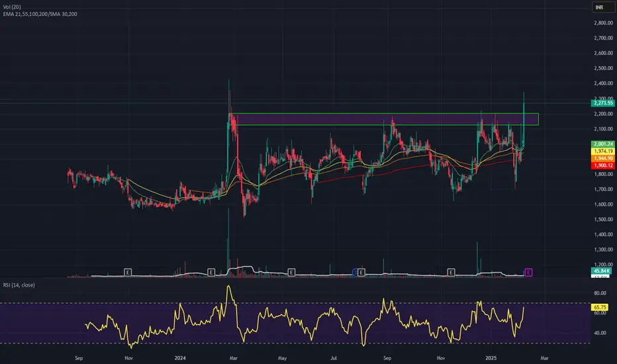Click the earnings E marker near Nov 2024
Image resolution: width=617 pixels, height=364 pixels.
(451, 272)
